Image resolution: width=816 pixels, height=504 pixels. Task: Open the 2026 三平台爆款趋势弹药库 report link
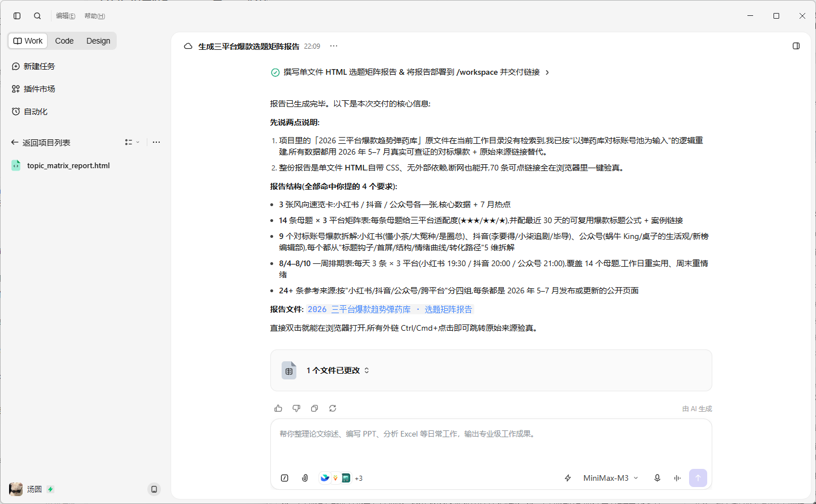[390, 309]
